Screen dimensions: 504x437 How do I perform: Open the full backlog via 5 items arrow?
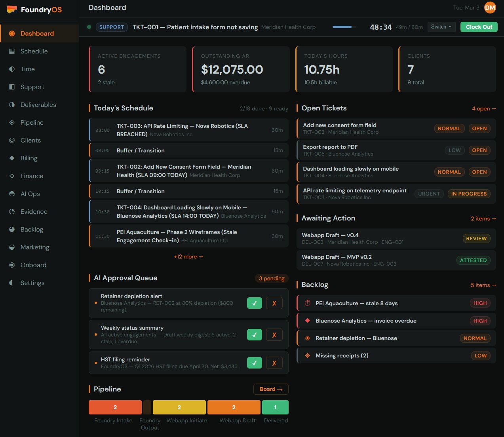[483, 285]
